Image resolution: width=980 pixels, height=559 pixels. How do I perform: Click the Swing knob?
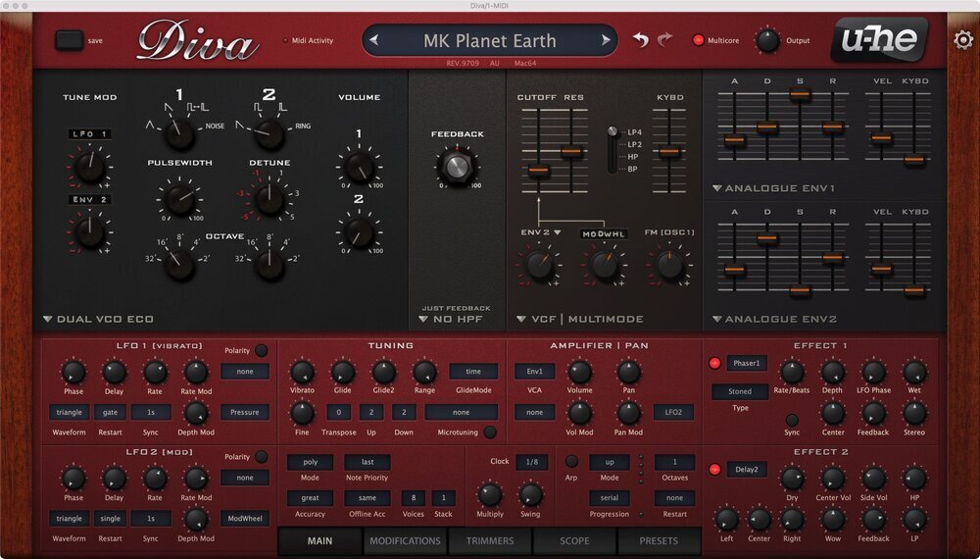[x=530, y=495]
